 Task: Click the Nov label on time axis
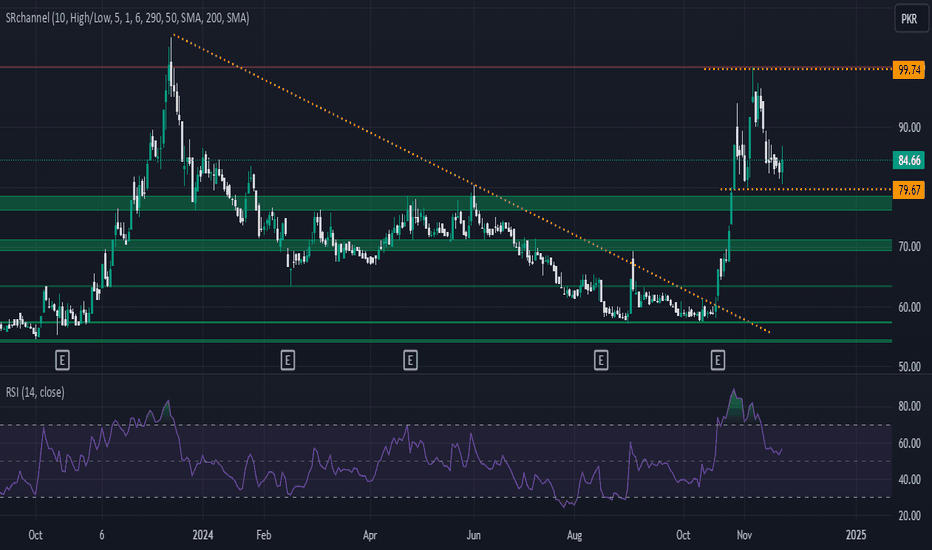[x=744, y=535]
